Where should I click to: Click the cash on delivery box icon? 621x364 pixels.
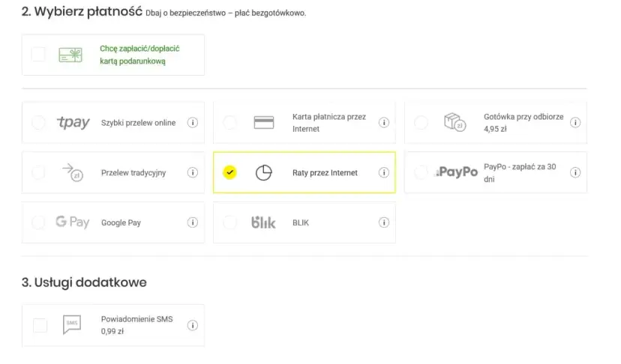(x=454, y=123)
